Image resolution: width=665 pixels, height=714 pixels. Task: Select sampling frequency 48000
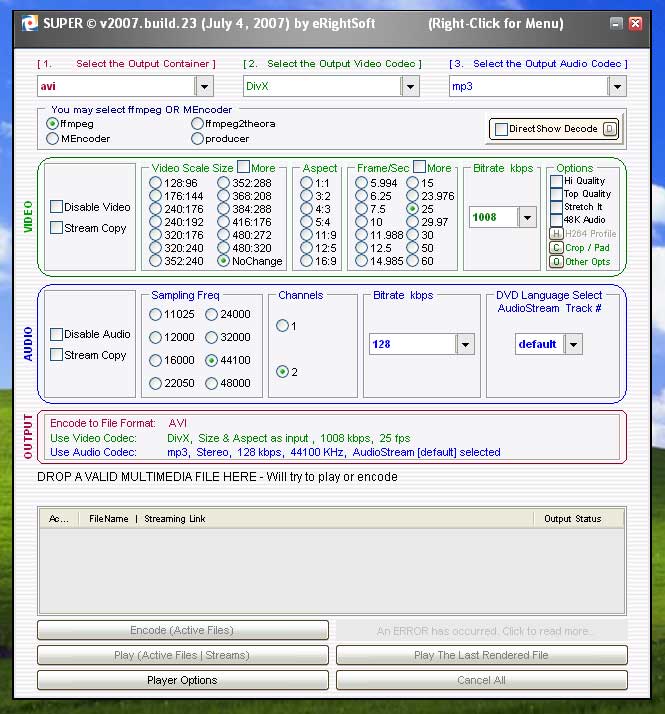click(211, 383)
